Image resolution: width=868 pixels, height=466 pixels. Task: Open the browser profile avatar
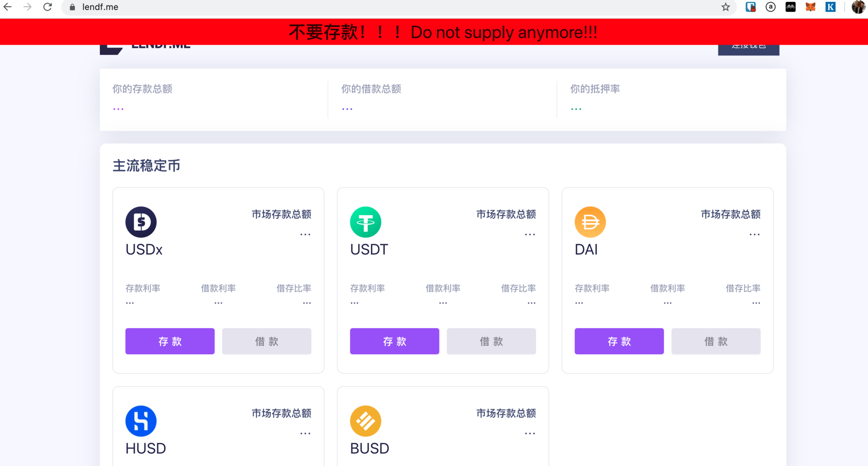(x=858, y=7)
